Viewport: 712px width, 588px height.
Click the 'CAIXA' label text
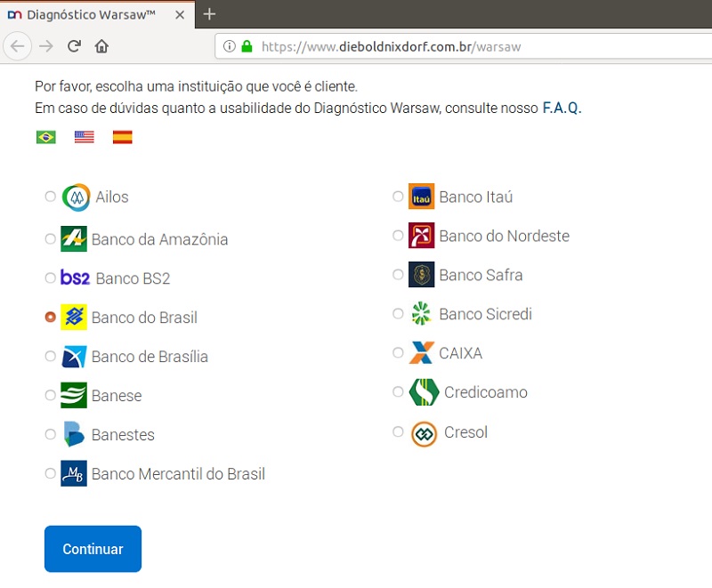pyautogui.click(x=460, y=353)
